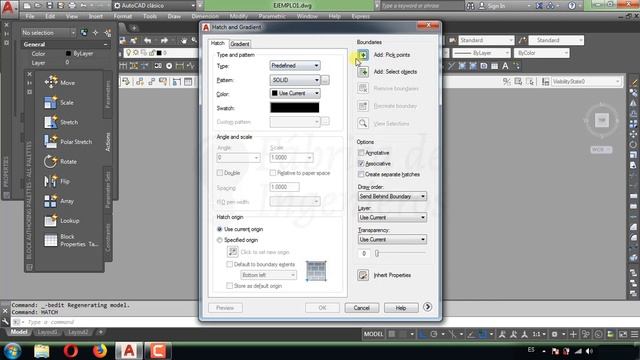The height and width of the screenshot is (360, 640).
Task: Click the expand dialog arrow button
Action: [427, 307]
